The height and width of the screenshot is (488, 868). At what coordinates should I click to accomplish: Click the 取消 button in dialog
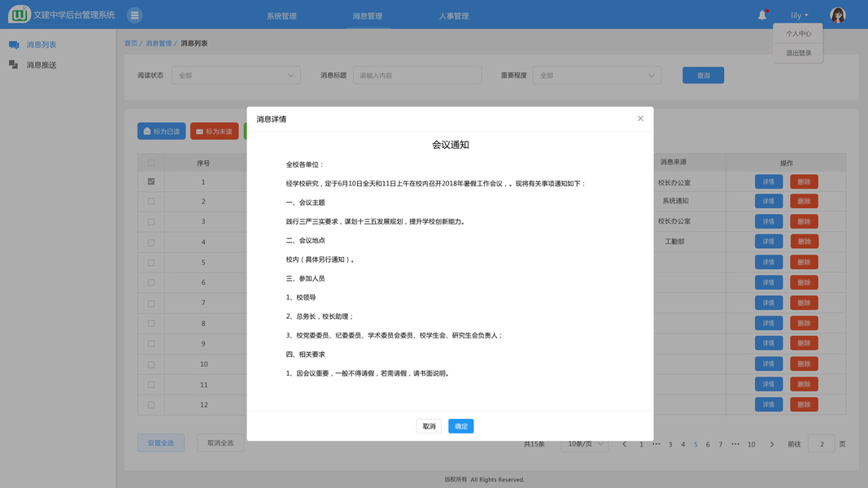tap(429, 426)
